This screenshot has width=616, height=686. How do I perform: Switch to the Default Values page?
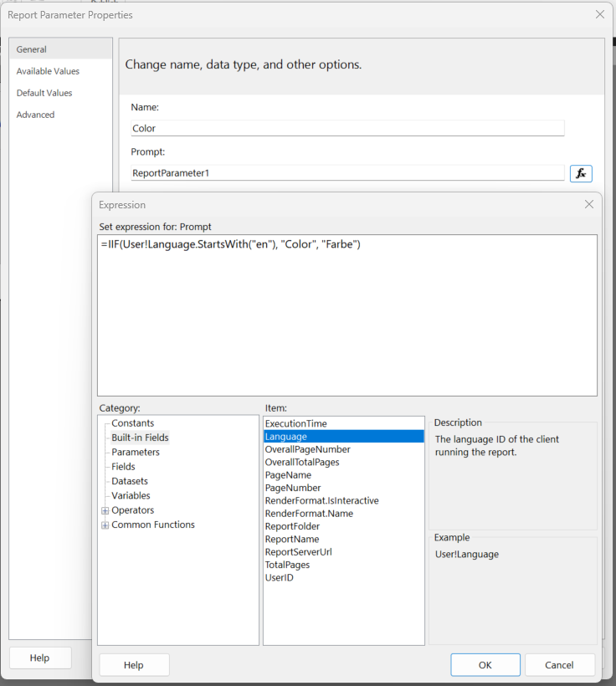tap(44, 93)
